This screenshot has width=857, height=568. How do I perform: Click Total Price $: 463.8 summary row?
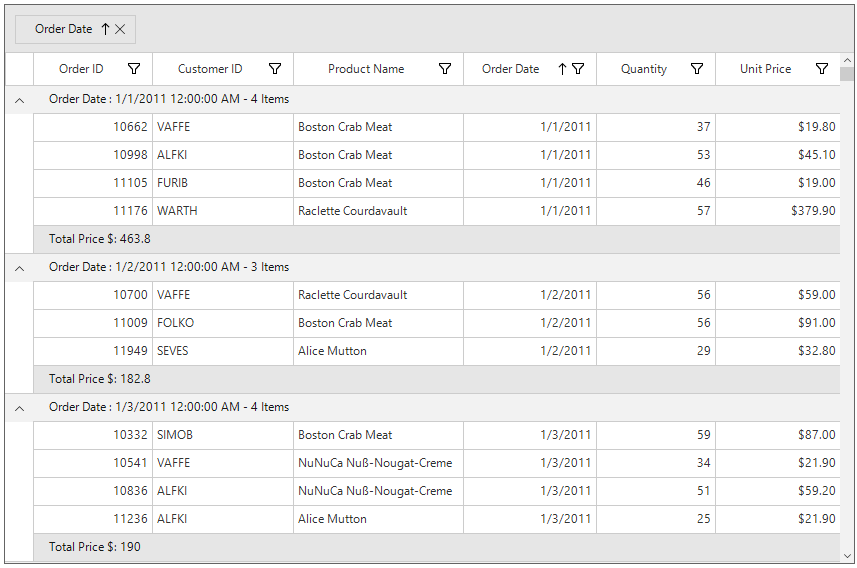click(437, 239)
